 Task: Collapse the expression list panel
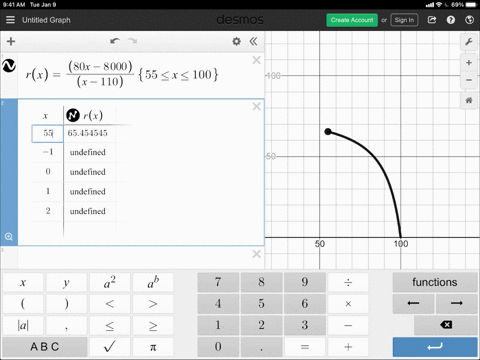coord(254,41)
